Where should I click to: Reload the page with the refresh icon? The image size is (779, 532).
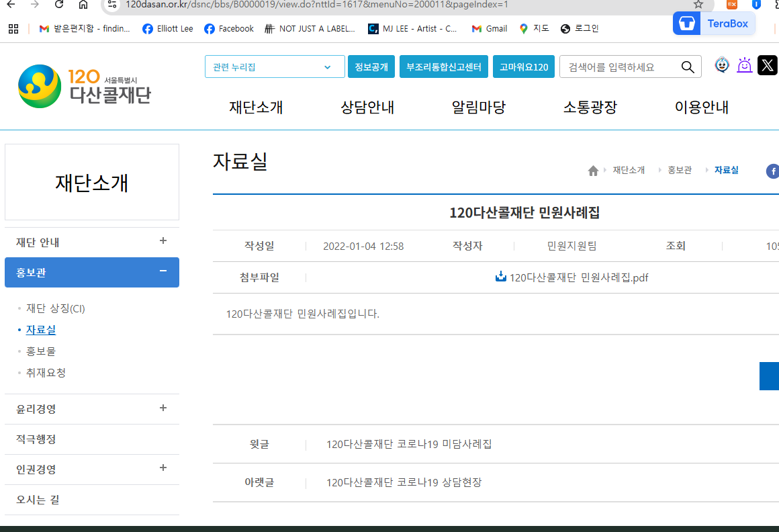58,6
